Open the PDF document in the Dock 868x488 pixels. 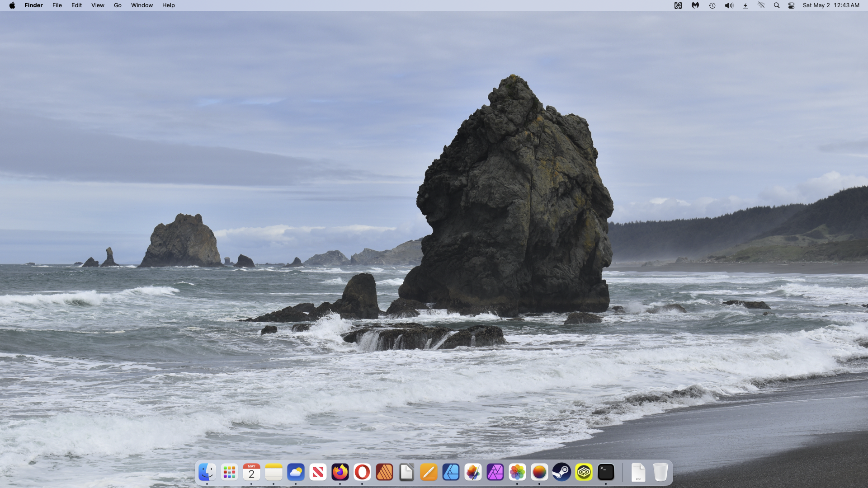pos(638,473)
